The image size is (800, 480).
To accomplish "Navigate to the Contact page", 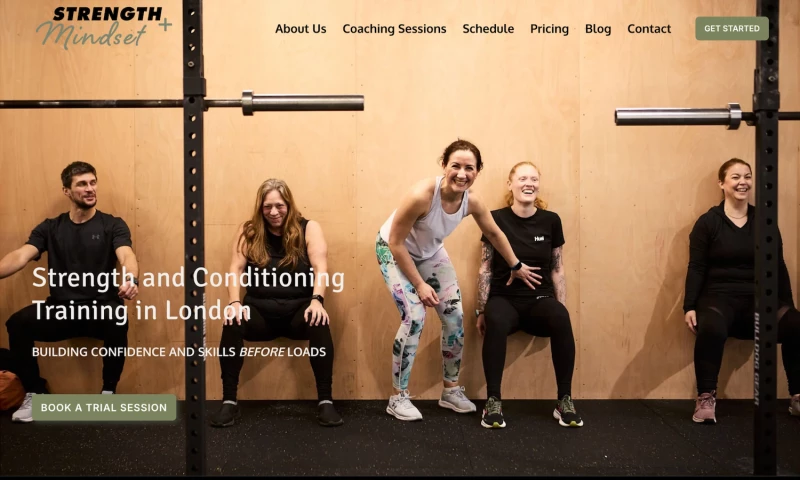I will pyautogui.click(x=649, y=29).
